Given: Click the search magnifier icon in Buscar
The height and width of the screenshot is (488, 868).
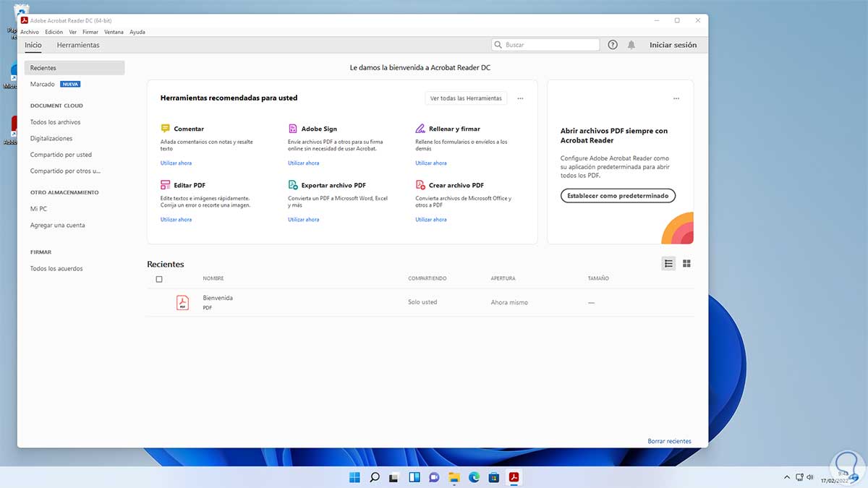Looking at the screenshot, I should [498, 45].
